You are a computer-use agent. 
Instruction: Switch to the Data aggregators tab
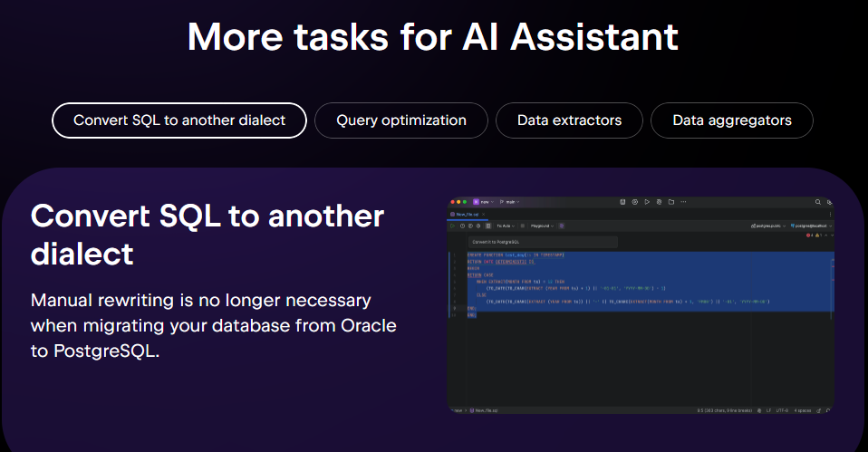pos(732,120)
